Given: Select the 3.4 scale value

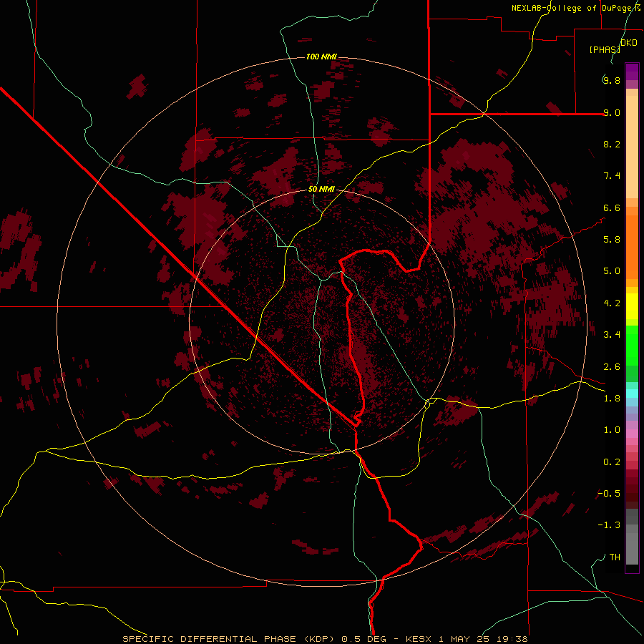Looking at the screenshot, I should click(x=612, y=335).
